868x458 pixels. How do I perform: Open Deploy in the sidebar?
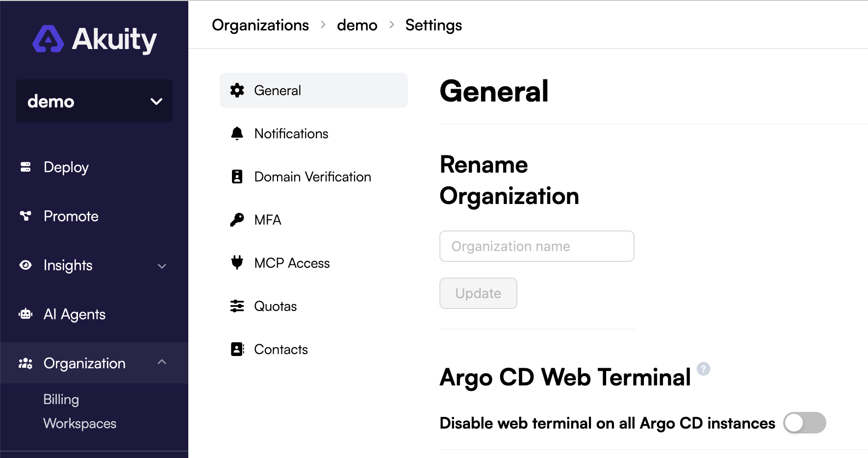tap(94, 167)
